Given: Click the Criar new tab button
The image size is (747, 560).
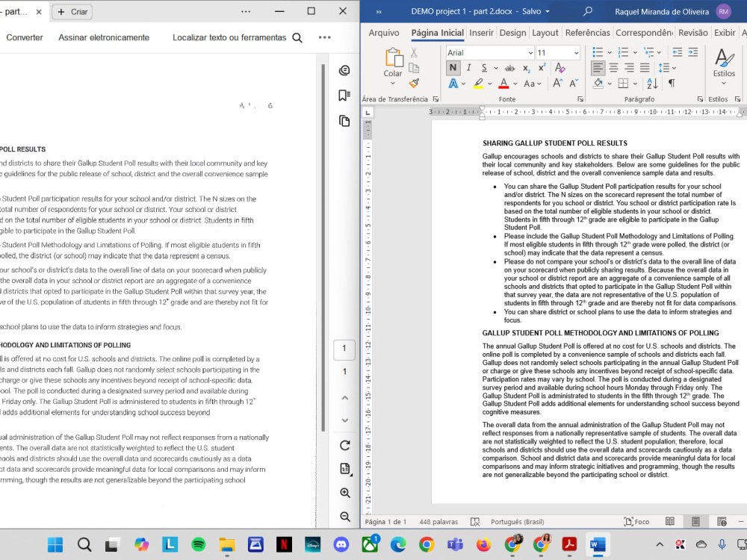Looking at the screenshot, I should 72,12.
